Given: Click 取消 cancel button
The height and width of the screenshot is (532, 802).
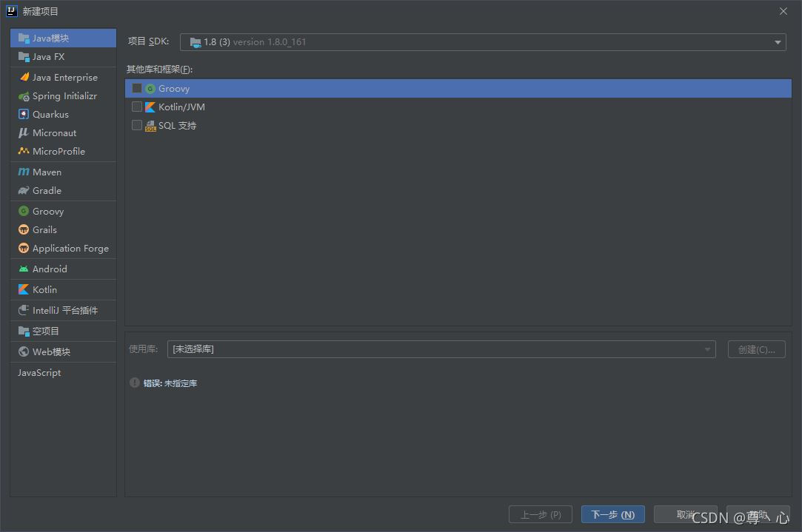Looking at the screenshot, I should click(686, 515).
